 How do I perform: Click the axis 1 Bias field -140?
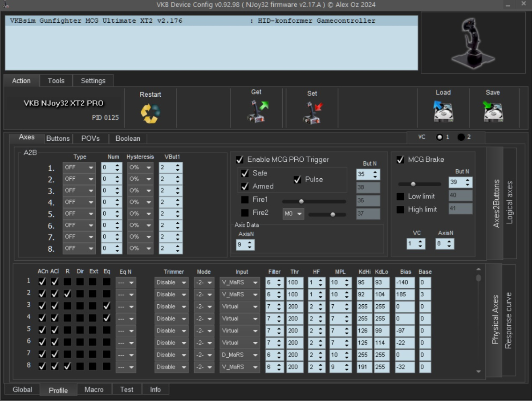404,282
